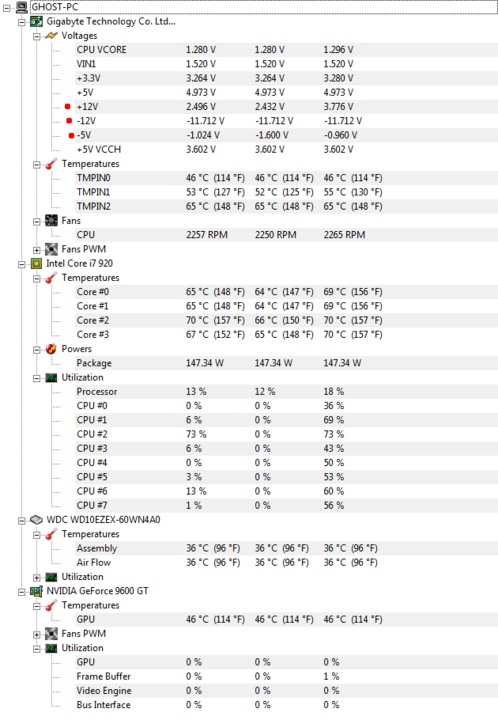Click the Intel Core i7 920 chip icon

(36, 264)
